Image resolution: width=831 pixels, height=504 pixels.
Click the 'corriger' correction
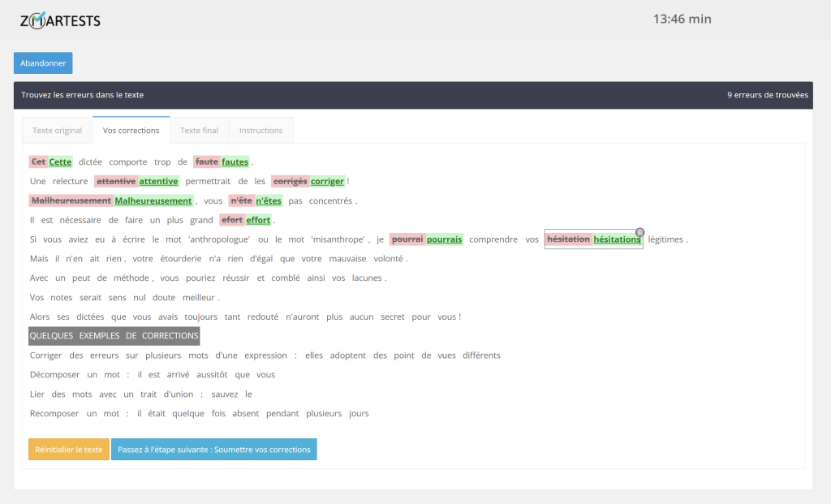(327, 182)
